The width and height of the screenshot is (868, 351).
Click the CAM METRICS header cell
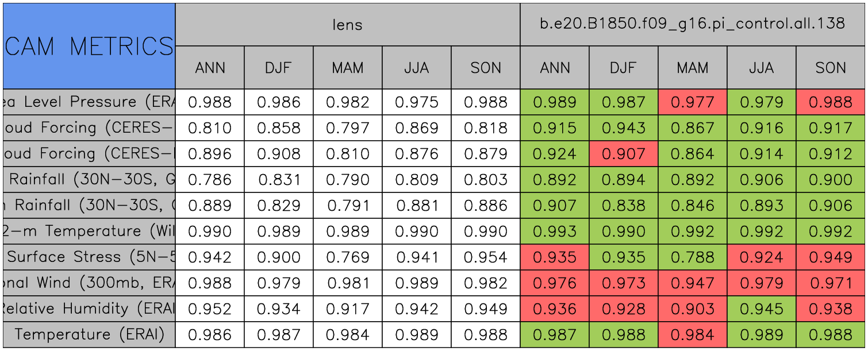[89, 46]
